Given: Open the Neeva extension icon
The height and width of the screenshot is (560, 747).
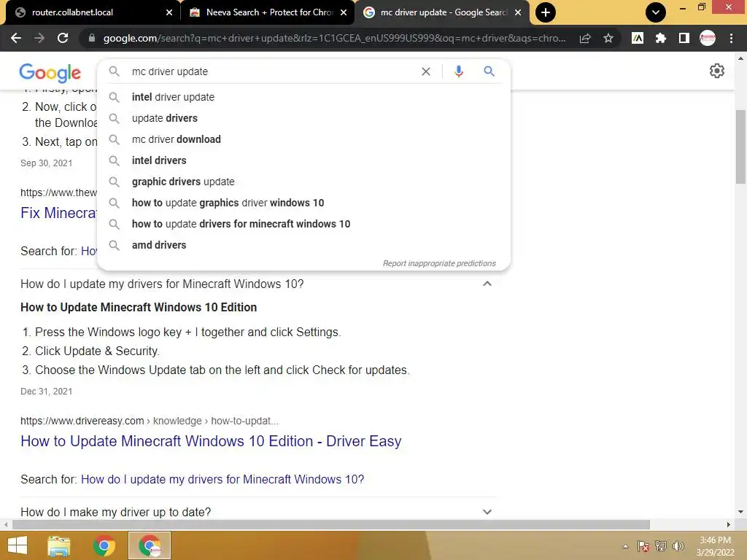Looking at the screenshot, I should [637, 38].
